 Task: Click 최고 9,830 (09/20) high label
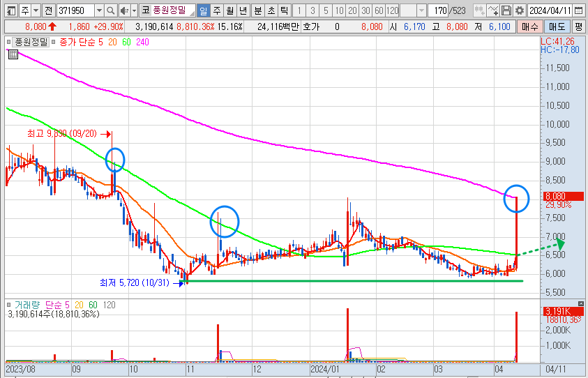pyautogui.click(x=62, y=133)
